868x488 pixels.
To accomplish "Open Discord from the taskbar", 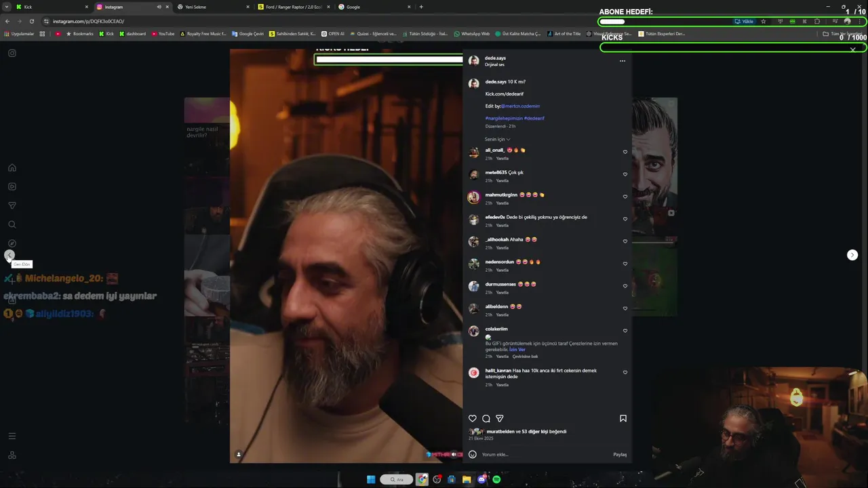I will [481, 479].
